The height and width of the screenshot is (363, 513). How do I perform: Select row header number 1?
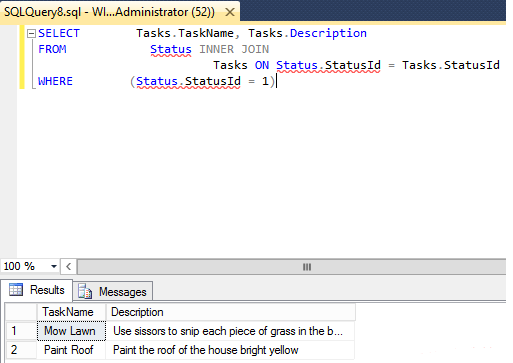(21, 331)
